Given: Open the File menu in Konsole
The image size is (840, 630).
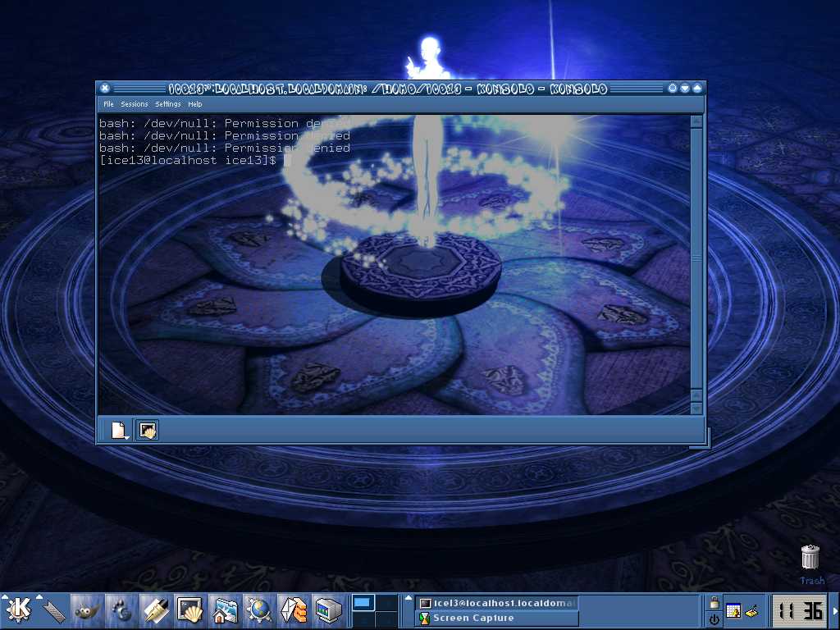Looking at the screenshot, I should [109, 104].
